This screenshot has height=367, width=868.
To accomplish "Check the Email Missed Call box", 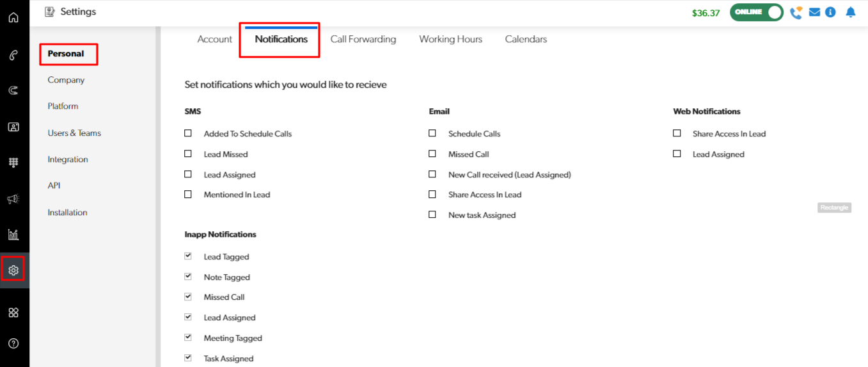I will click(x=432, y=154).
